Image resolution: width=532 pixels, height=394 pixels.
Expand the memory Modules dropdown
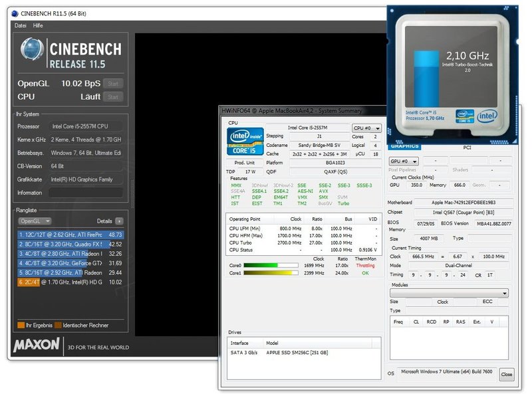tap(449, 293)
